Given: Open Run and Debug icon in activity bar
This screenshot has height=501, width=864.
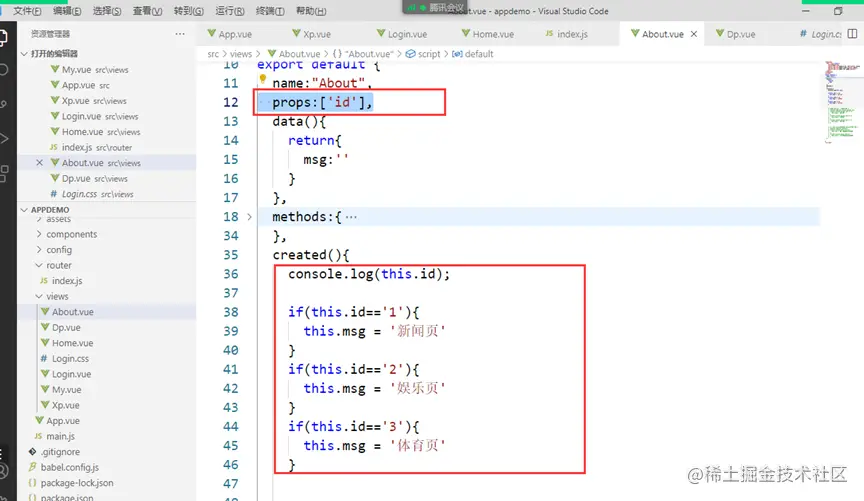Looking at the screenshot, I should coord(3,138).
